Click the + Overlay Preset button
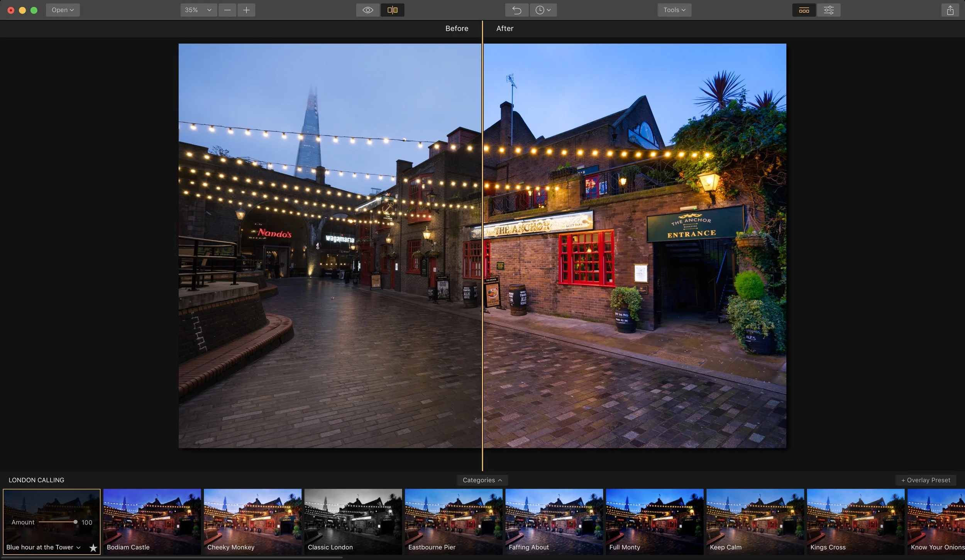Screen dimensions: 965x560 click(x=926, y=480)
